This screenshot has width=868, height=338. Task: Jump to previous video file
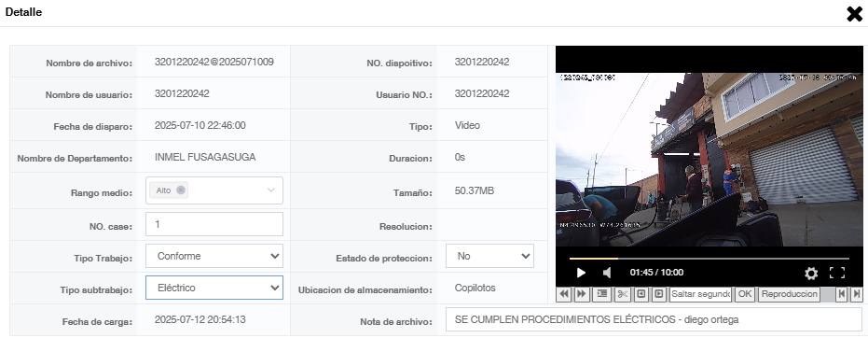pos(842,294)
